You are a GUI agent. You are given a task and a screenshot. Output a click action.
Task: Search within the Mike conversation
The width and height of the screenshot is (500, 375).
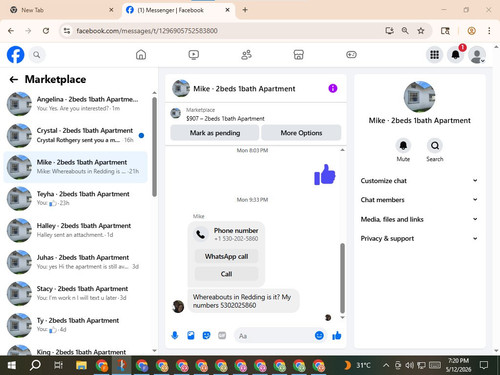point(435,146)
